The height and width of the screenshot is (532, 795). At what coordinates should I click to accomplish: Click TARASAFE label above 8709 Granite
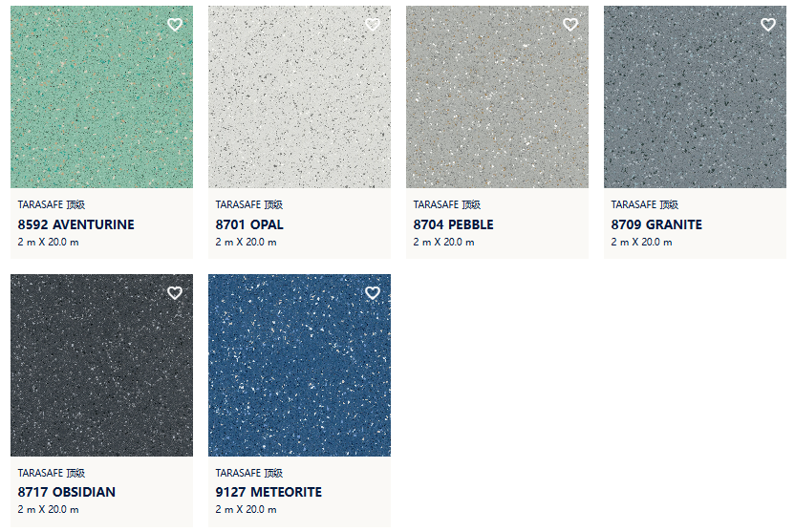644,204
